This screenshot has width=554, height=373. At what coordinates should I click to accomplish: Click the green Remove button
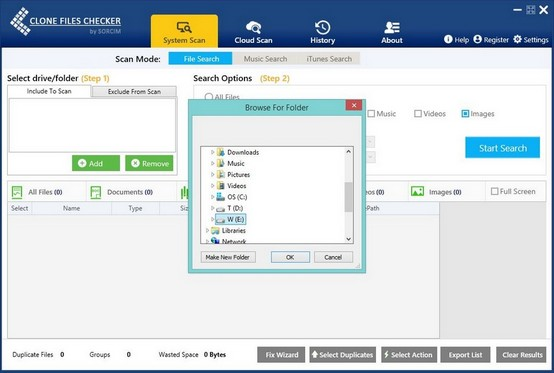(x=149, y=163)
